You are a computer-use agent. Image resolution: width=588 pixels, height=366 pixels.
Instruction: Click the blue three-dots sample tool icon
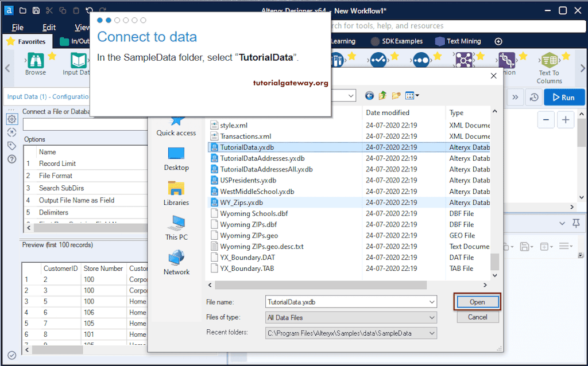tap(421, 60)
